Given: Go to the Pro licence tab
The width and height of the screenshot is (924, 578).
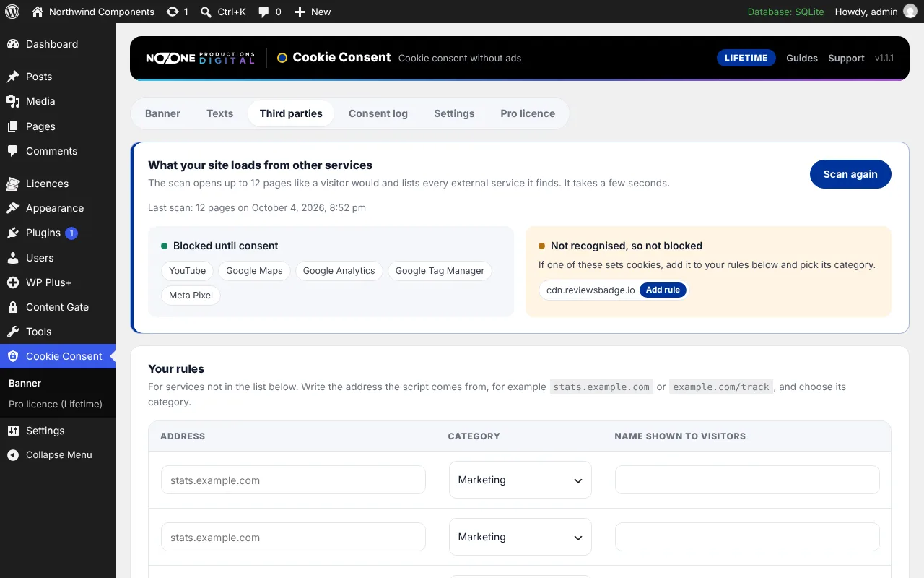Looking at the screenshot, I should point(528,113).
